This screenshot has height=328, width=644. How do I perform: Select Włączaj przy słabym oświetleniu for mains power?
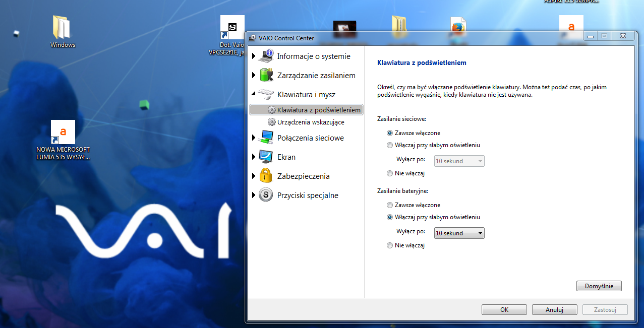(389, 145)
